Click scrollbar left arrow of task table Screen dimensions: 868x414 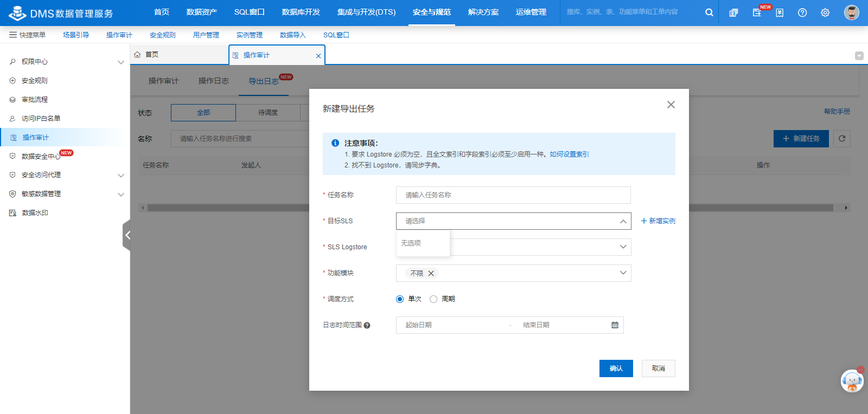click(x=143, y=208)
